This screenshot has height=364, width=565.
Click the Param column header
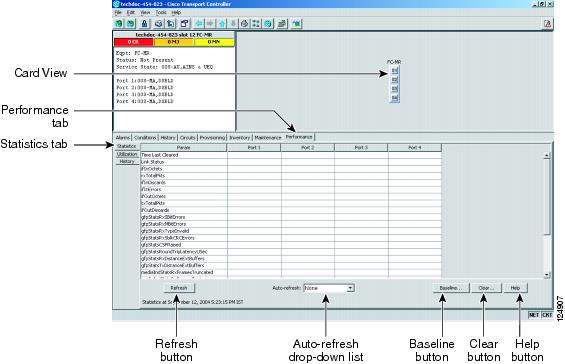point(183,147)
